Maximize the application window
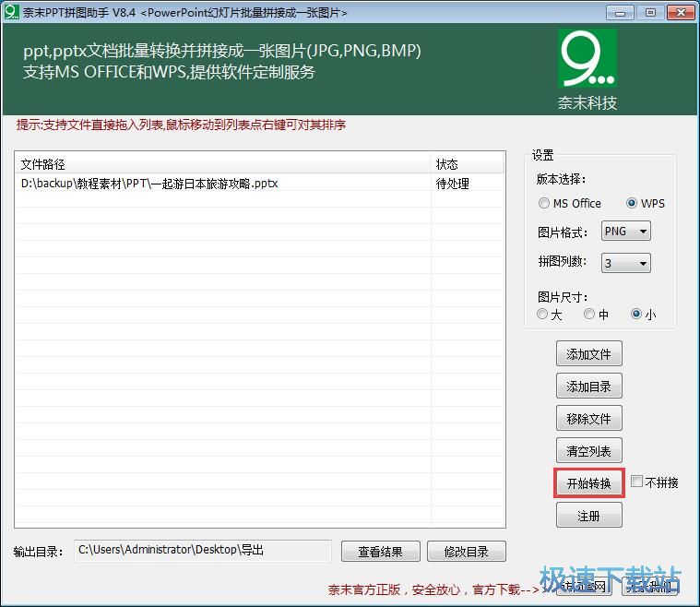 click(x=650, y=13)
